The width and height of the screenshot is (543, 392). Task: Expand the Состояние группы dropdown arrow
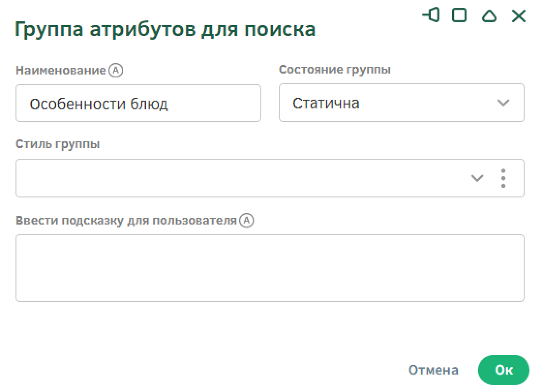[x=503, y=103]
